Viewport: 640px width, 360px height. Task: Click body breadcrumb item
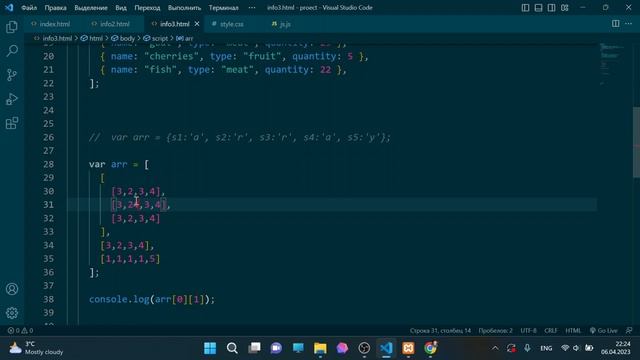[x=127, y=38]
